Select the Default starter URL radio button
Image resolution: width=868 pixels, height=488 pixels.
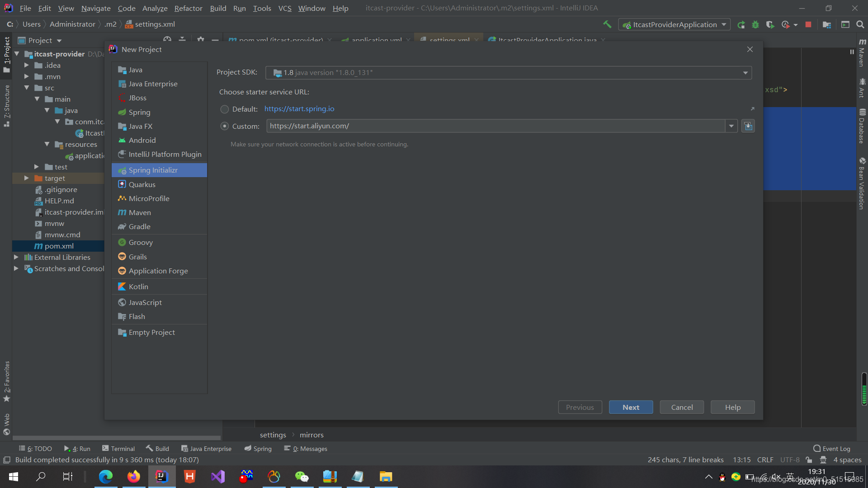(224, 109)
